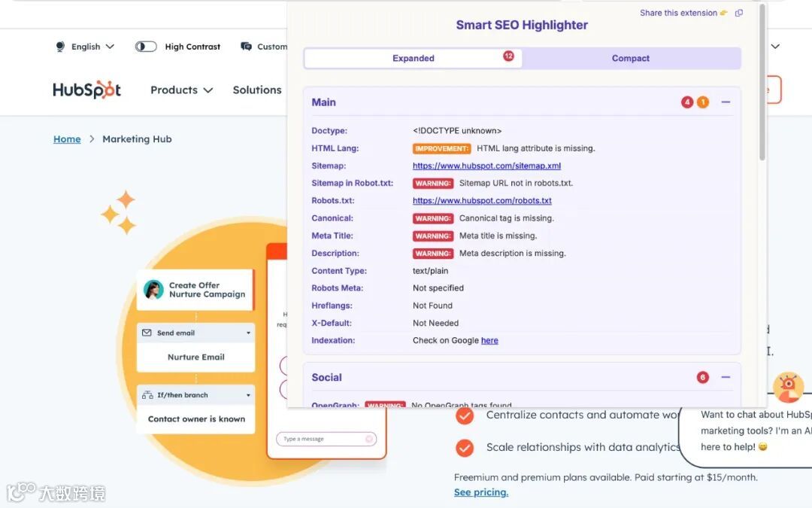Click the send icon in message field
The width and height of the screenshot is (812, 508).
[369, 439]
